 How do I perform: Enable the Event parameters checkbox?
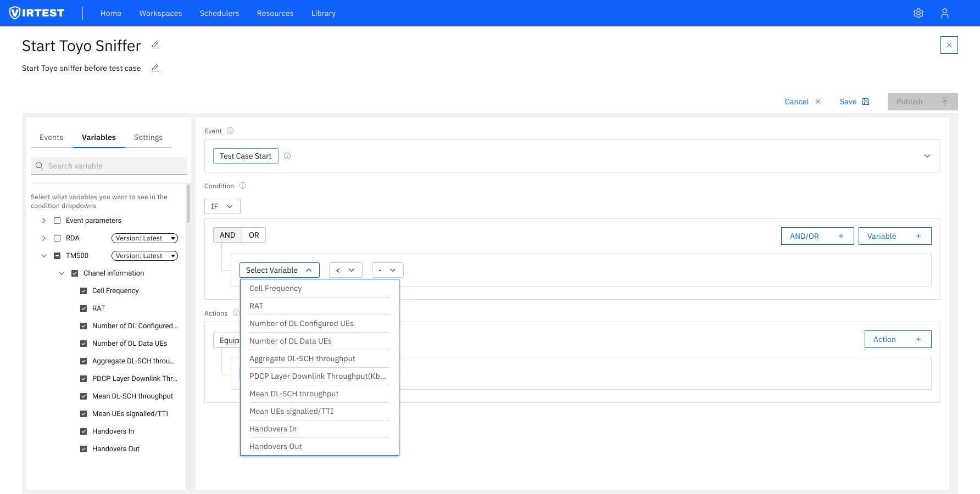point(57,220)
